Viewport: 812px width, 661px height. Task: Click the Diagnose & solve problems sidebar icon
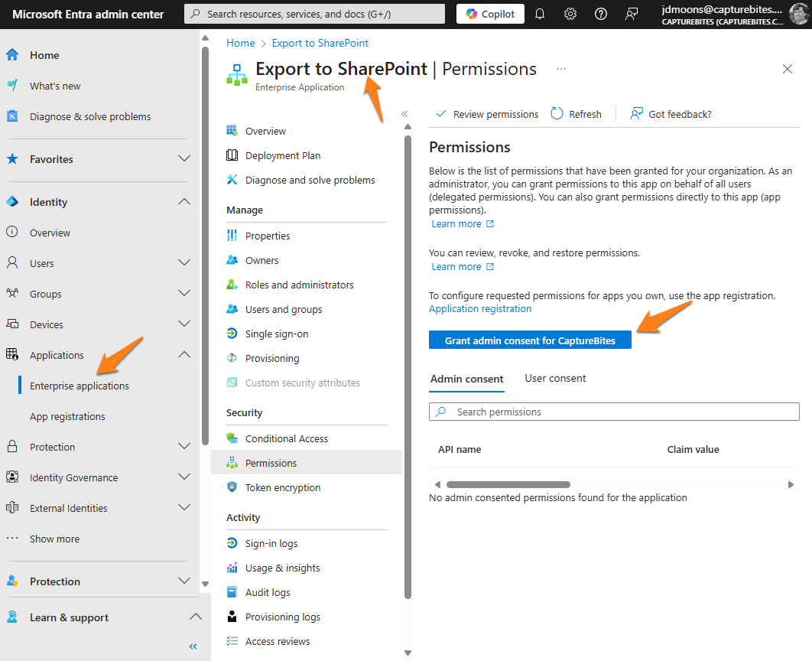pos(12,116)
